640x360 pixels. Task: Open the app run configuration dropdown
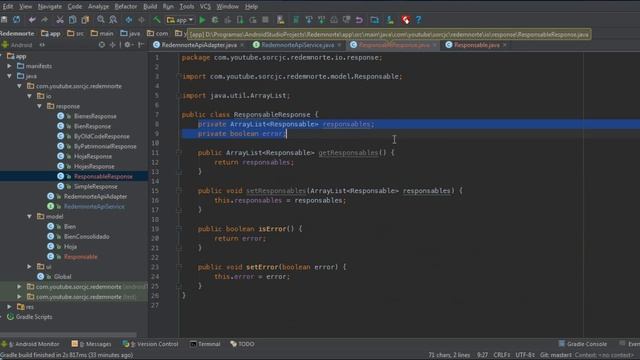point(180,20)
